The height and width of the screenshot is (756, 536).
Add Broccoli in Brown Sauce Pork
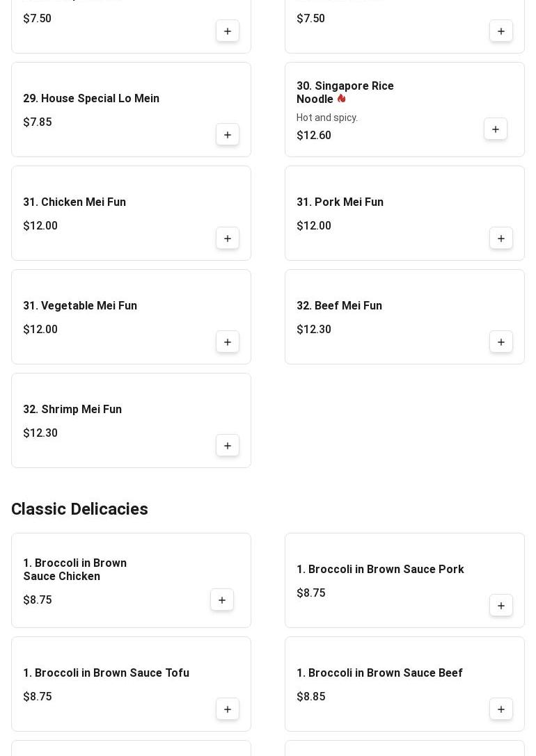pos(500,606)
